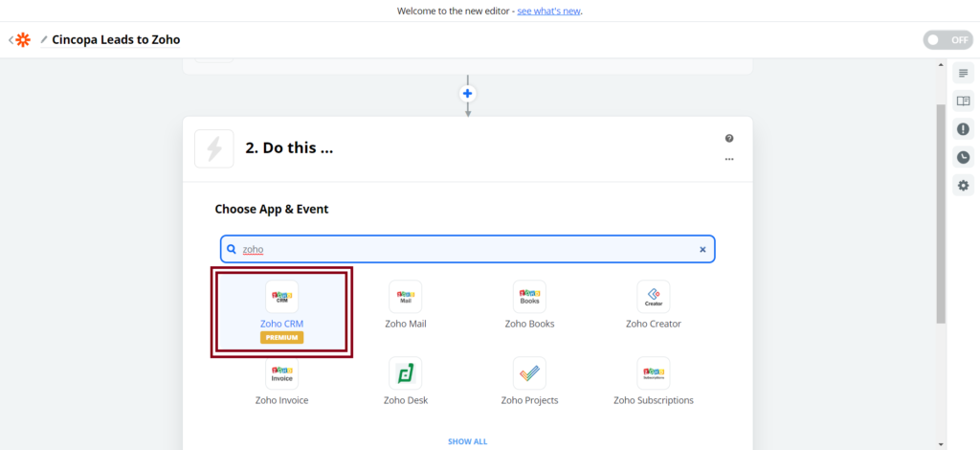Screen dimensions: 980x450
Task: Open the three-dot menu for step 2
Action: (x=729, y=159)
